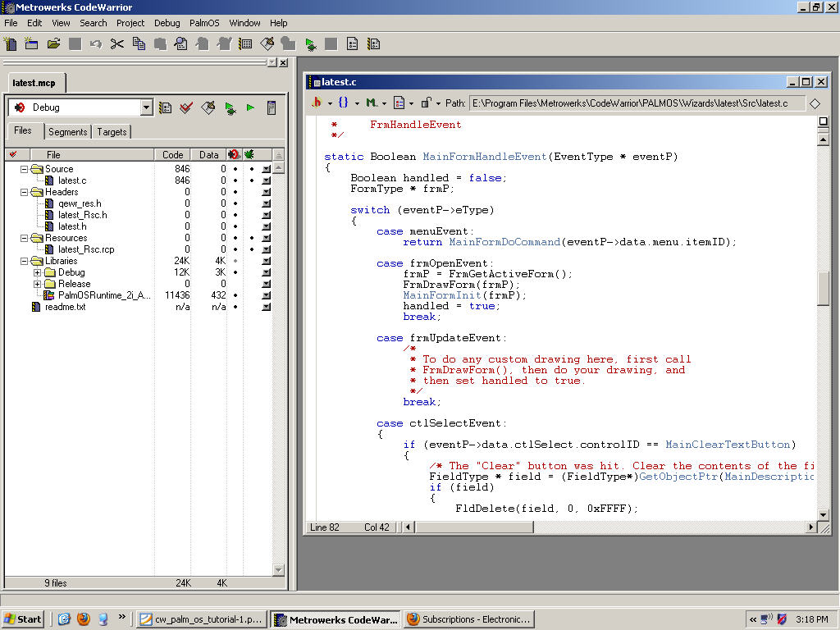Screen dimensions: 840x630
Task: Collapse the Headers group
Action: (24, 192)
